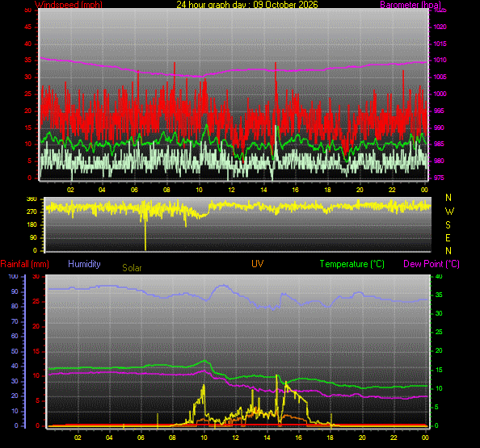Click the 45 value on windspeed axis

tap(27, 27)
